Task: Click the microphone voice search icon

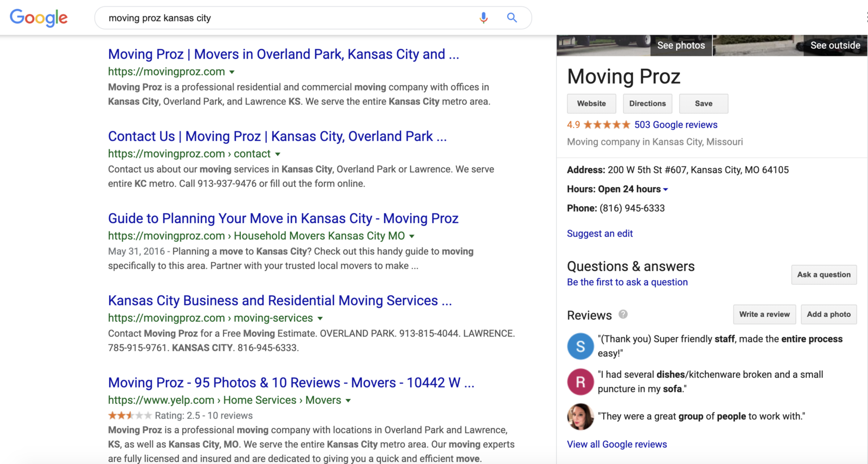Action: [x=483, y=18]
